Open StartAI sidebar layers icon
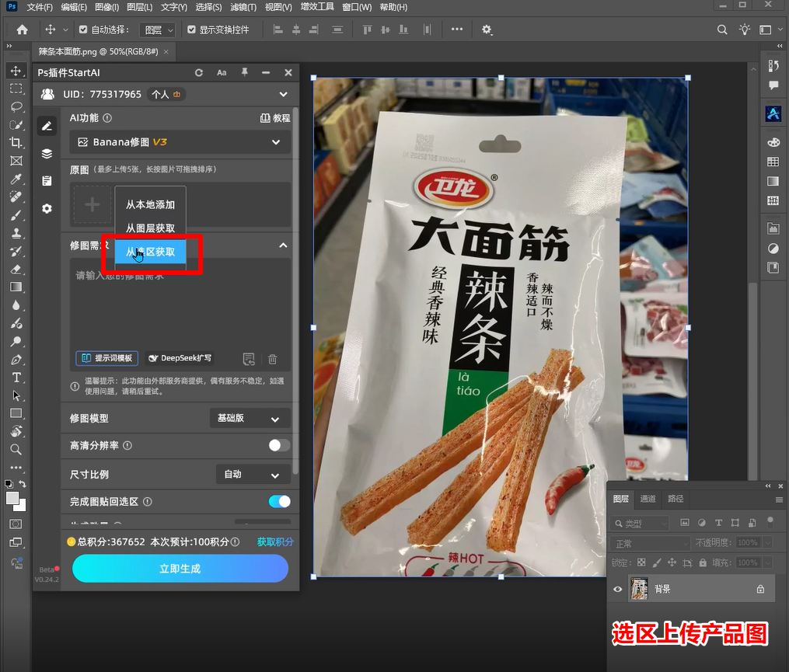The height and width of the screenshot is (672, 789). (47, 153)
